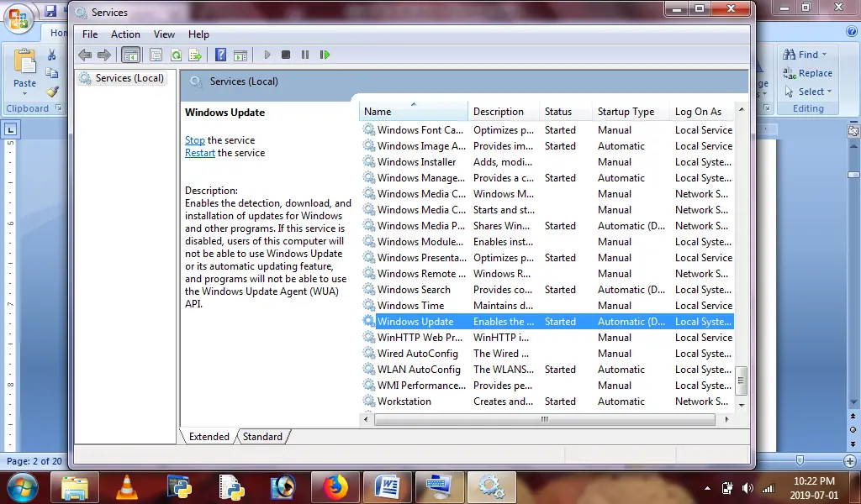This screenshot has height=504, width=861.
Task: Open the Clipboard dialog launcher in Word
Action: pos(58,108)
